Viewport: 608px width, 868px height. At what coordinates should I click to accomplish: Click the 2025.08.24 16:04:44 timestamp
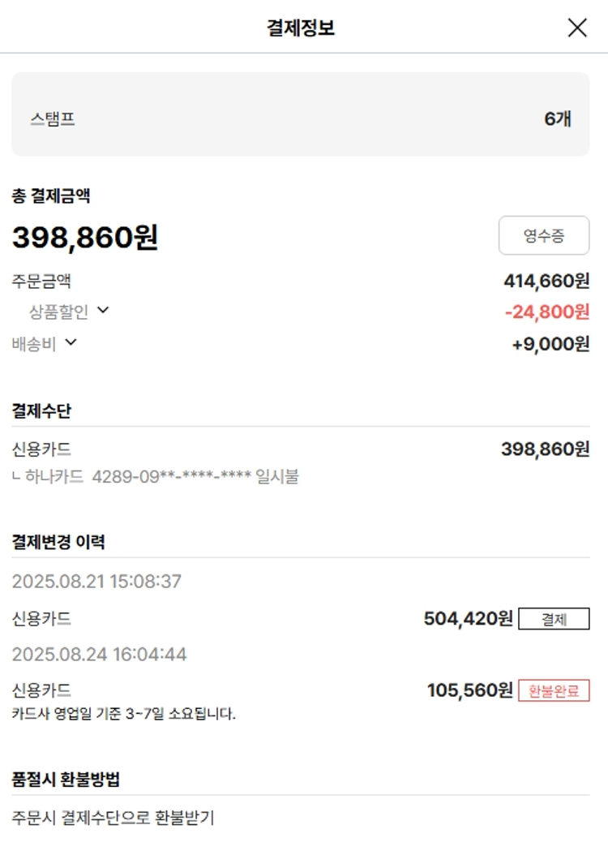[99, 654]
